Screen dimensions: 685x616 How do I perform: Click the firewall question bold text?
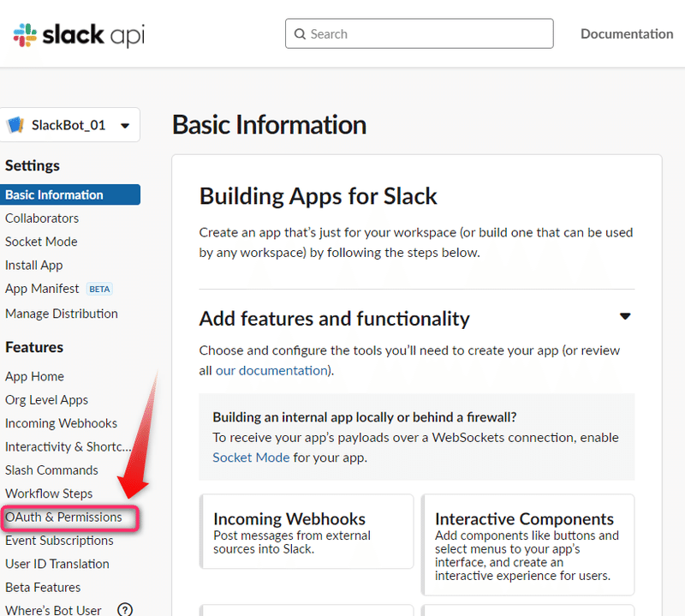click(x=365, y=417)
